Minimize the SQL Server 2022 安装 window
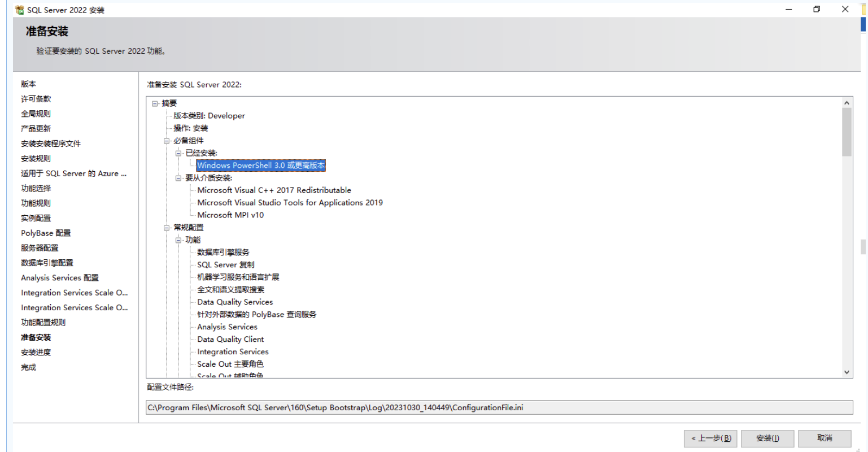 click(789, 10)
